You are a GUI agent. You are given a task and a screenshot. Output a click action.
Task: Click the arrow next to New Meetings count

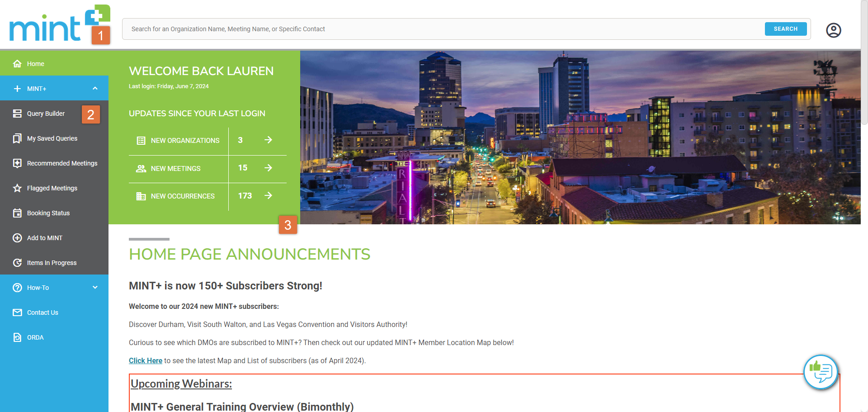pyautogui.click(x=268, y=168)
